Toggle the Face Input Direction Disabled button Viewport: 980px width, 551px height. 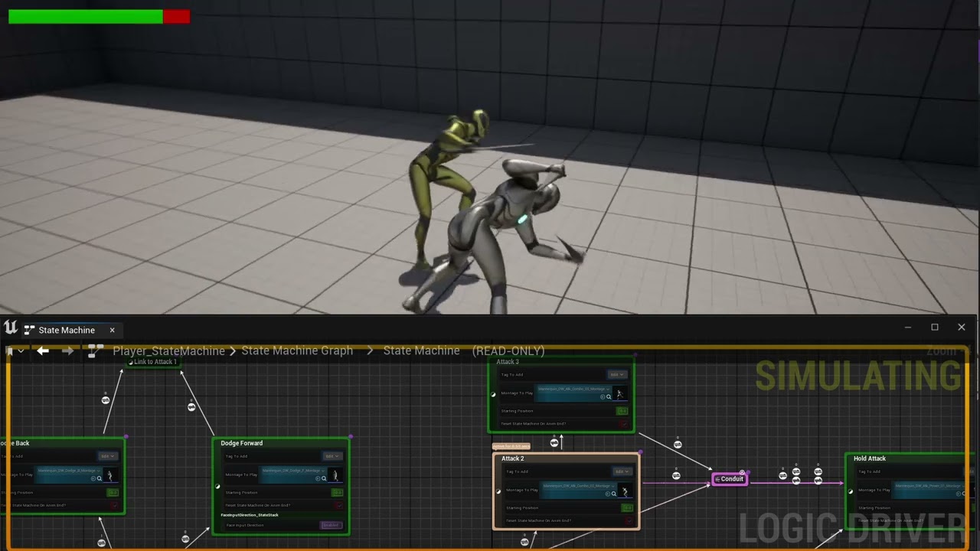pos(331,525)
